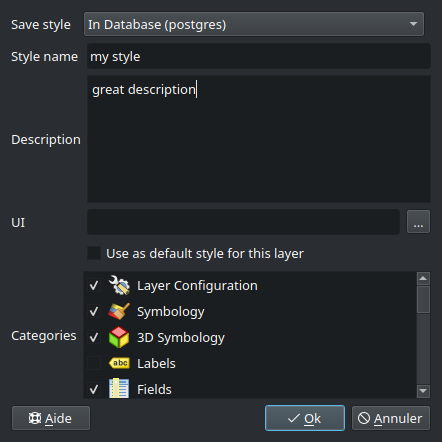Browse for a UI file with the ... button
The width and height of the screenshot is (442, 442).
pos(418,222)
